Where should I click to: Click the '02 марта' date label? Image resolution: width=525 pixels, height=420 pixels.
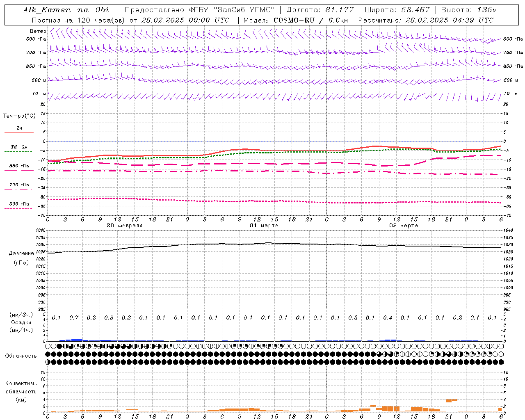404,226
